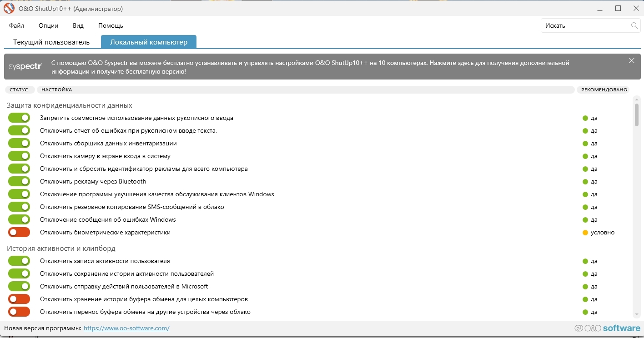Toggle Windows error reporting switch
The width and height of the screenshot is (644, 338).
point(19,219)
